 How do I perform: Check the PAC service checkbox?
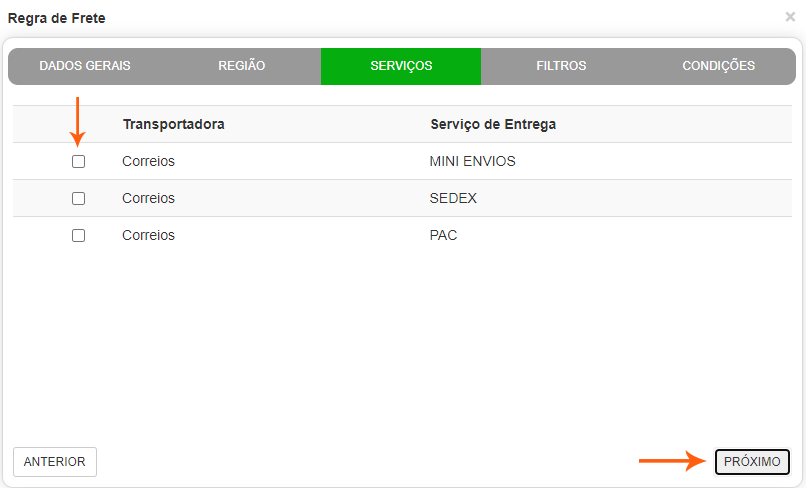pos(79,235)
